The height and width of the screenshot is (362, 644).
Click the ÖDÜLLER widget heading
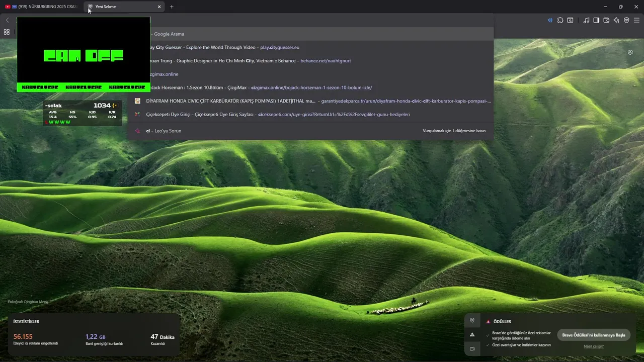click(x=502, y=322)
